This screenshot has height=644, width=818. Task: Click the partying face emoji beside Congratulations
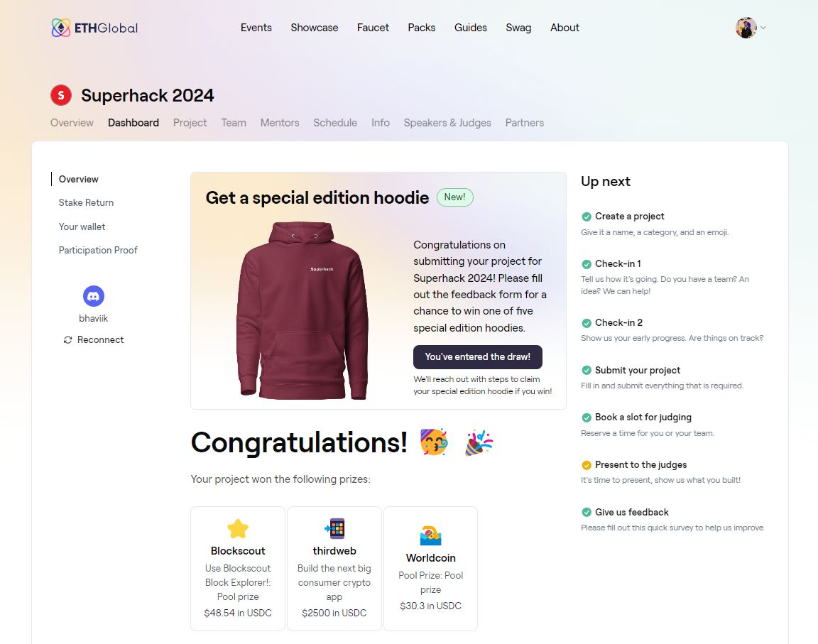pos(433,442)
